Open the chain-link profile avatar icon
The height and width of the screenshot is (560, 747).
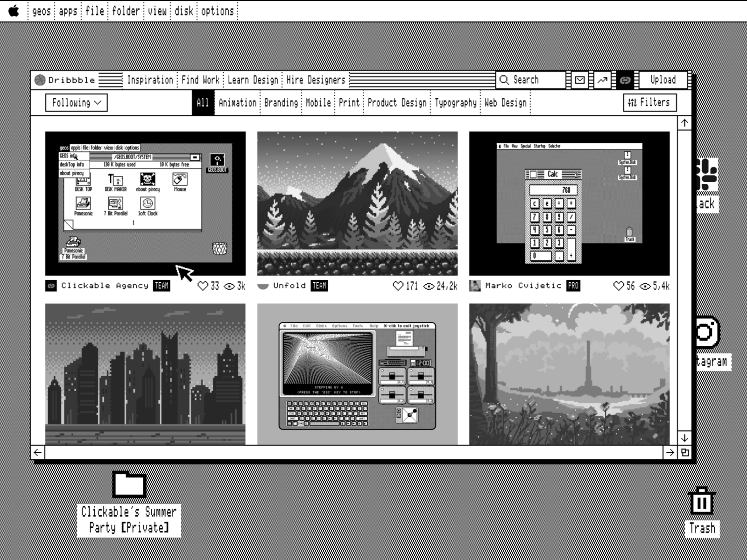coord(625,80)
